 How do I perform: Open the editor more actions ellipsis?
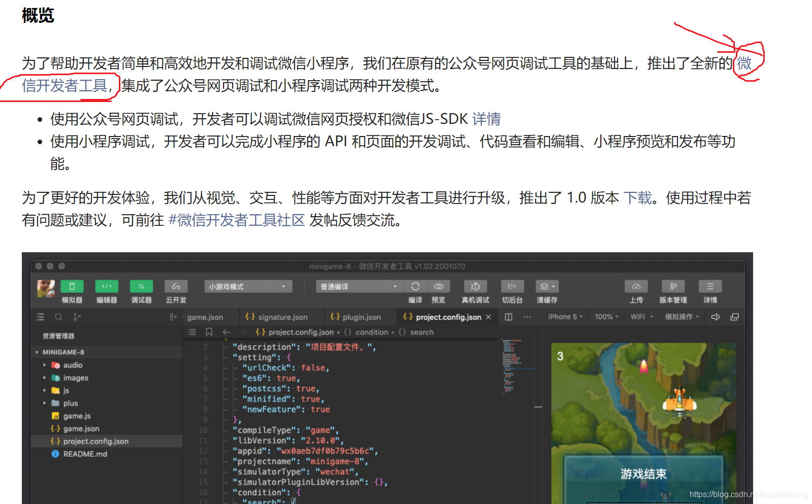pos(527,317)
